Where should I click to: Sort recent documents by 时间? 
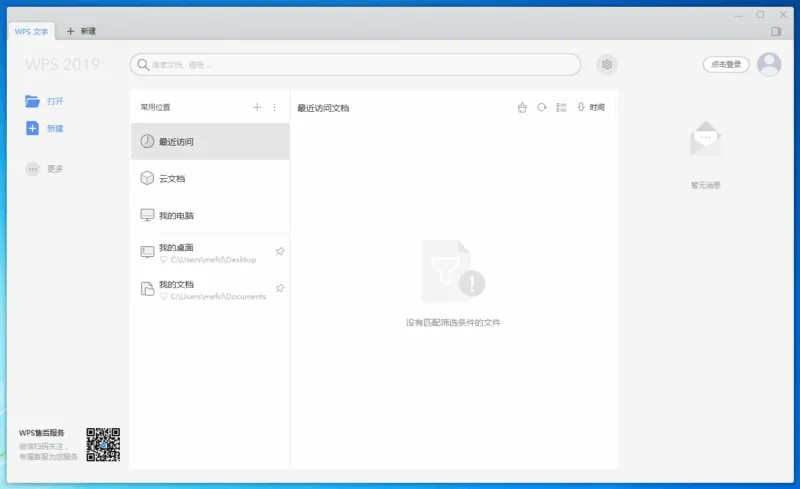pyautogui.click(x=591, y=107)
